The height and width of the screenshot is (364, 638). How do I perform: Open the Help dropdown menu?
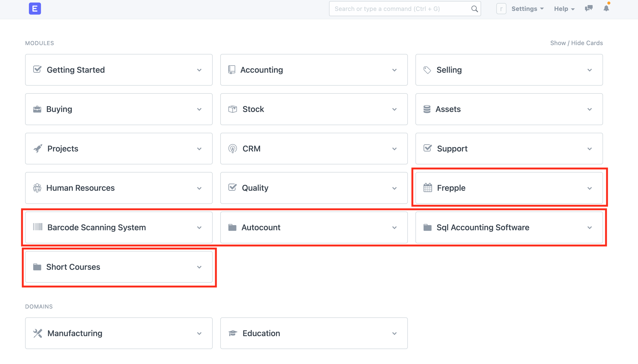click(564, 9)
